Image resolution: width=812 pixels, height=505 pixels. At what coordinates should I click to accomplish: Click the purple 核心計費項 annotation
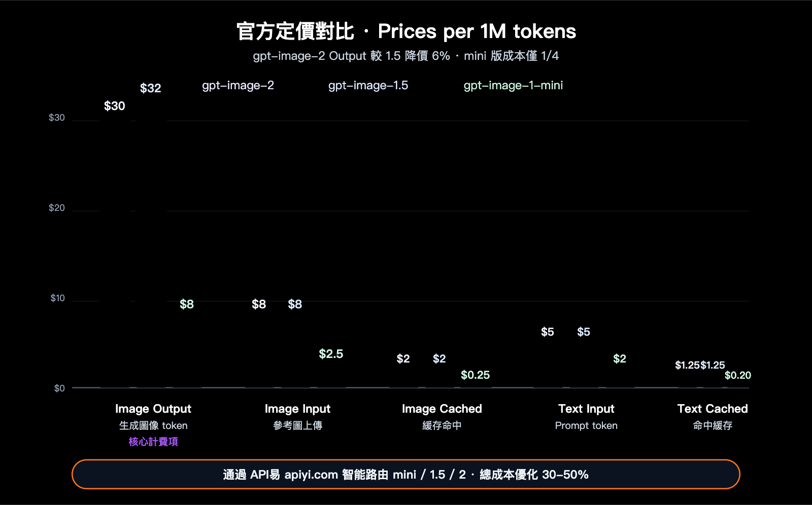click(154, 442)
